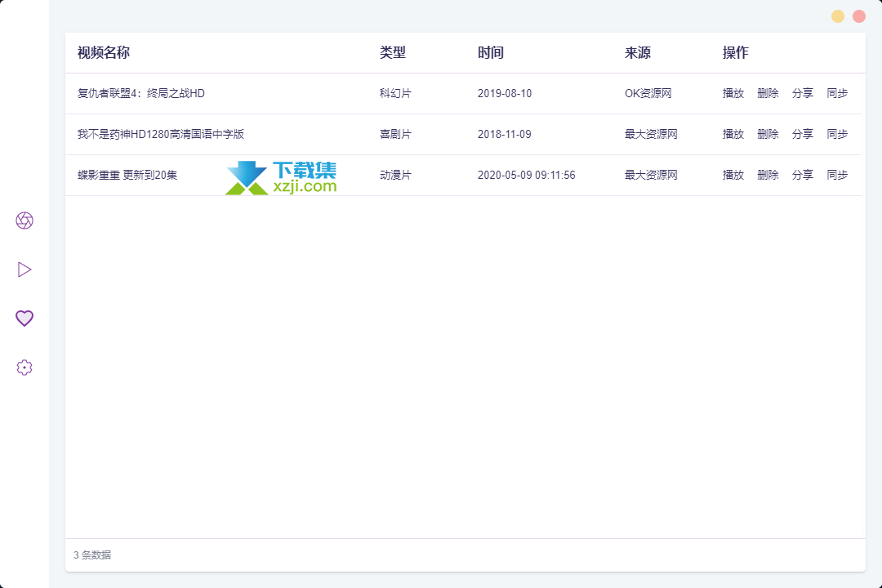Share 蝶影重重 row via 分享

coord(803,175)
